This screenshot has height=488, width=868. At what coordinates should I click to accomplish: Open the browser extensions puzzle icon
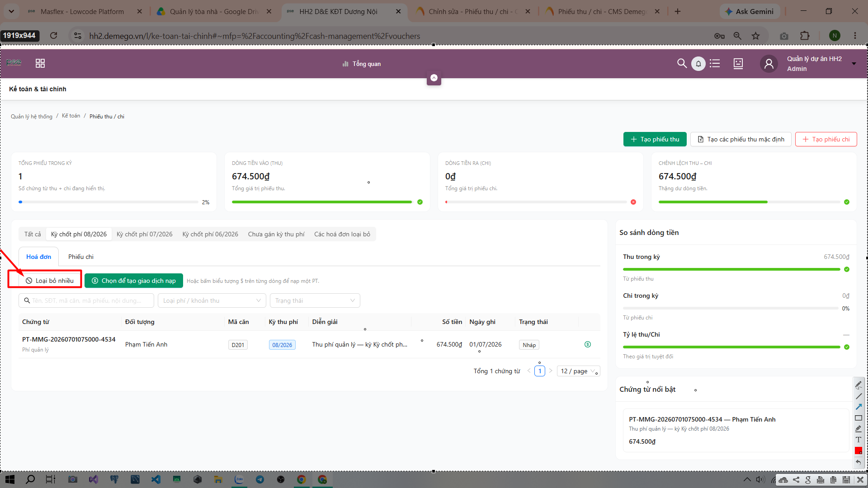point(805,36)
